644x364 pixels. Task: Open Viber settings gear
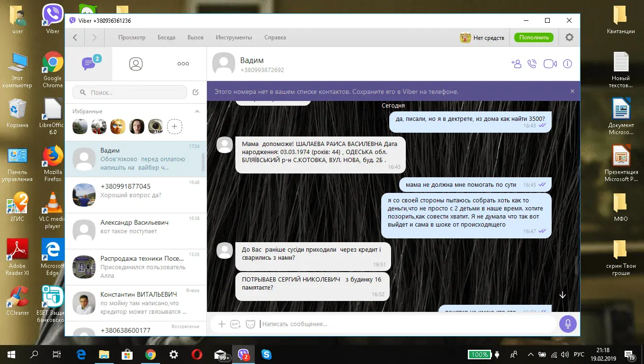point(569,37)
